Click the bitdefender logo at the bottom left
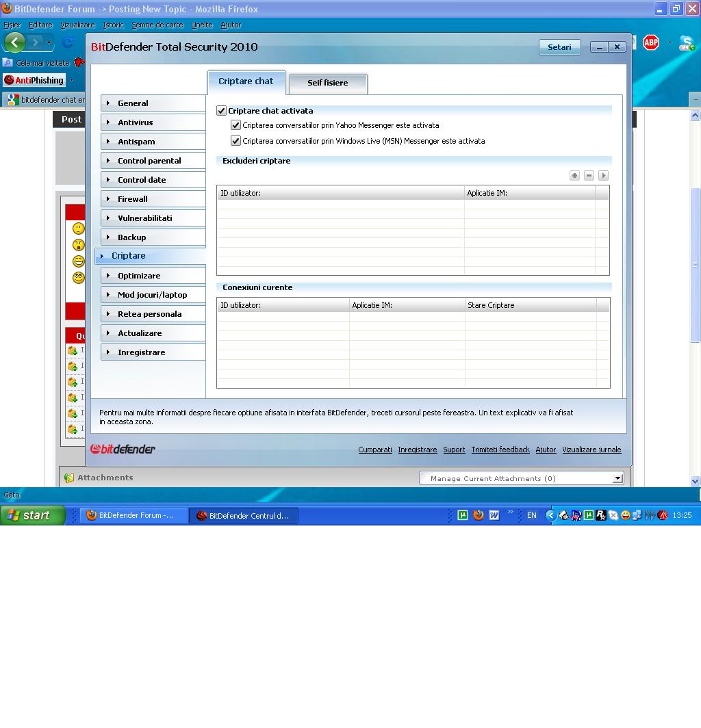The height and width of the screenshot is (728, 701). (123, 449)
